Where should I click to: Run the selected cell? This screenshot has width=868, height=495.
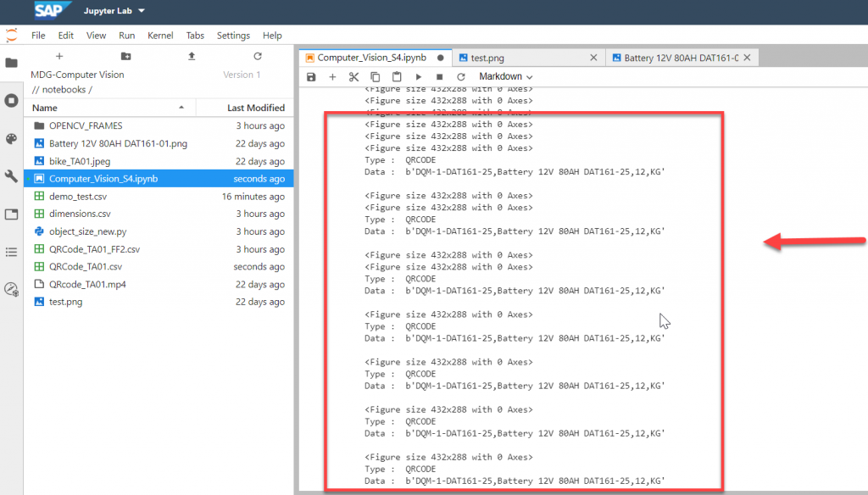(418, 77)
